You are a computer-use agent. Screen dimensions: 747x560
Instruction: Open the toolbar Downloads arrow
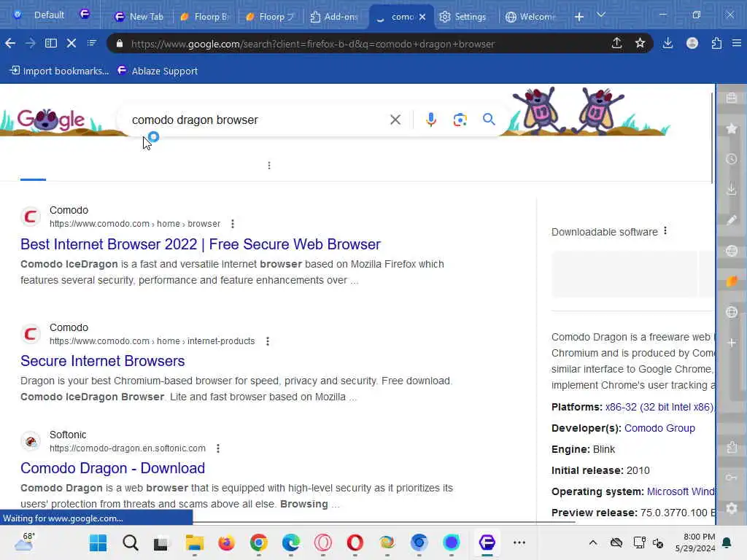click(668, 43)
